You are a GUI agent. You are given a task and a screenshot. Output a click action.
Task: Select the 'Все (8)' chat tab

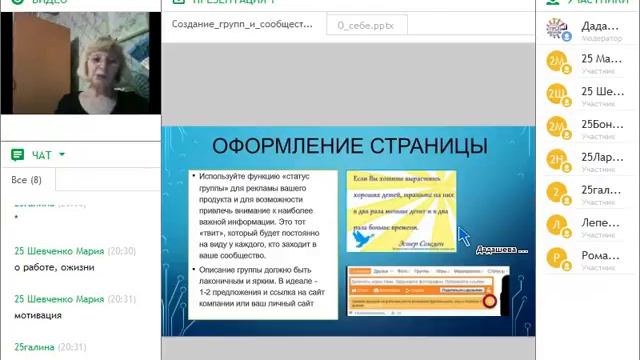(x=27, y=180)
